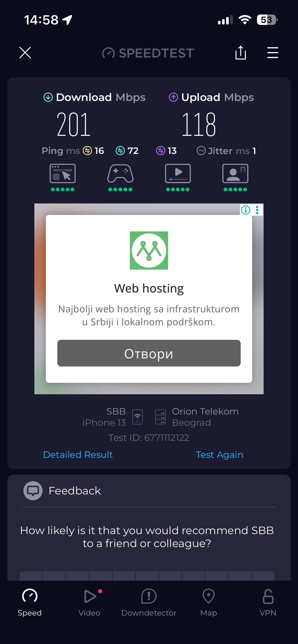The height and width of the screenshot is (644, 298).
Task: Tap the video chat rating icon
Action: pos(235,173)
